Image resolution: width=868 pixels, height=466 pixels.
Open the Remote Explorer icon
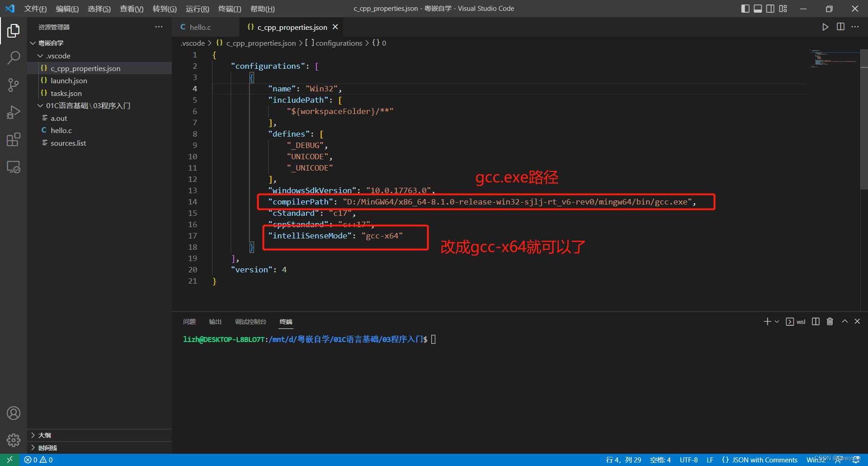[x=14, y=167]
